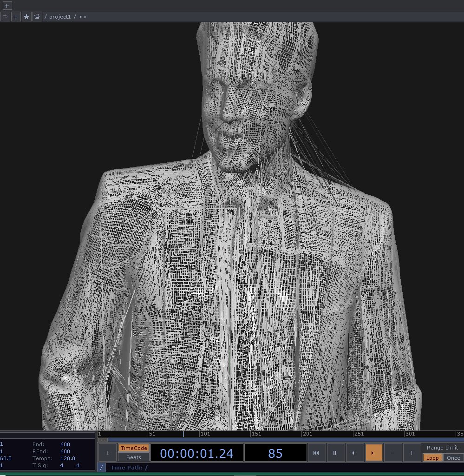
Task: Click frame 151 on the timeline ruler
Action: click(256, 434)
